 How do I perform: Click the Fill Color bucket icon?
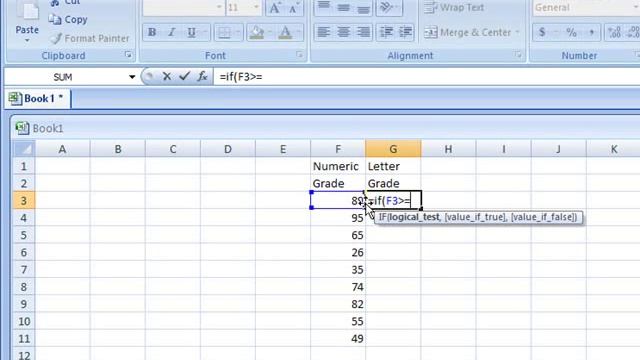click(x=257, y=32)
